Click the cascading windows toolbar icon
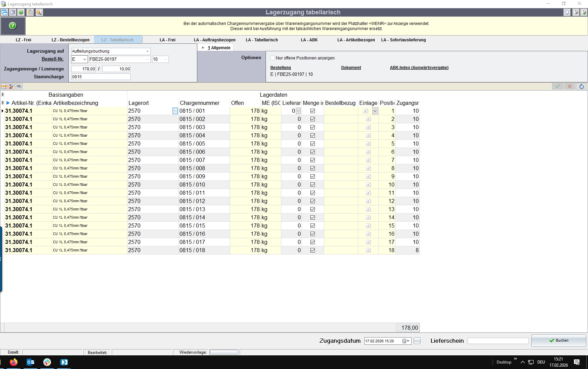 (x=4, y=13)
